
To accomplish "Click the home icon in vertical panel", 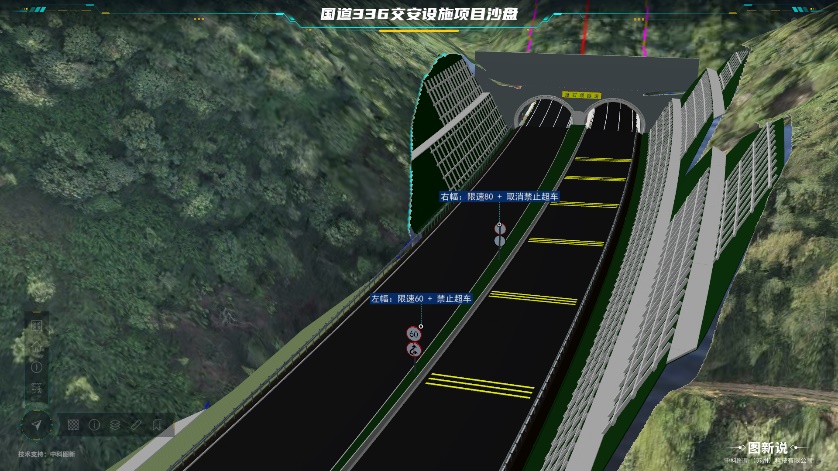I will tap(36, 346).
